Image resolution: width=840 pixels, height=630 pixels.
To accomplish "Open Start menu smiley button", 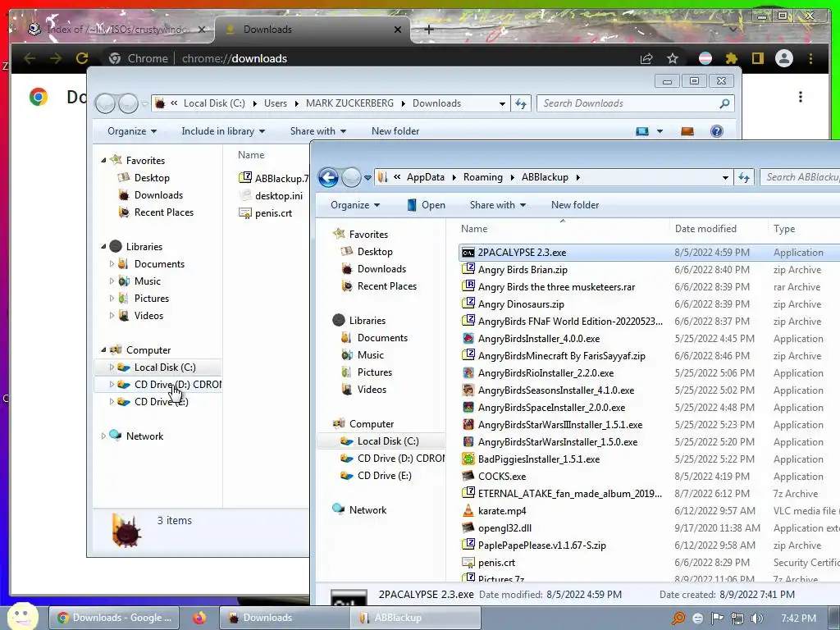I will pyautogui.click(x=23, y=617).
